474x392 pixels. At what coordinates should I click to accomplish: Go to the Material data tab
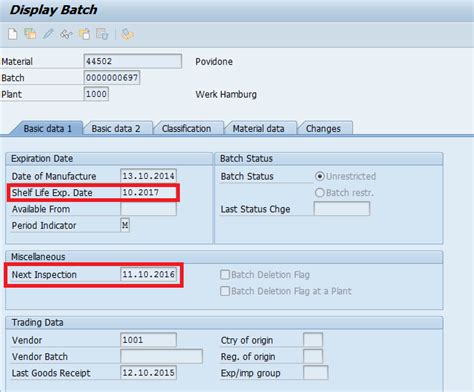coord(258,129)
